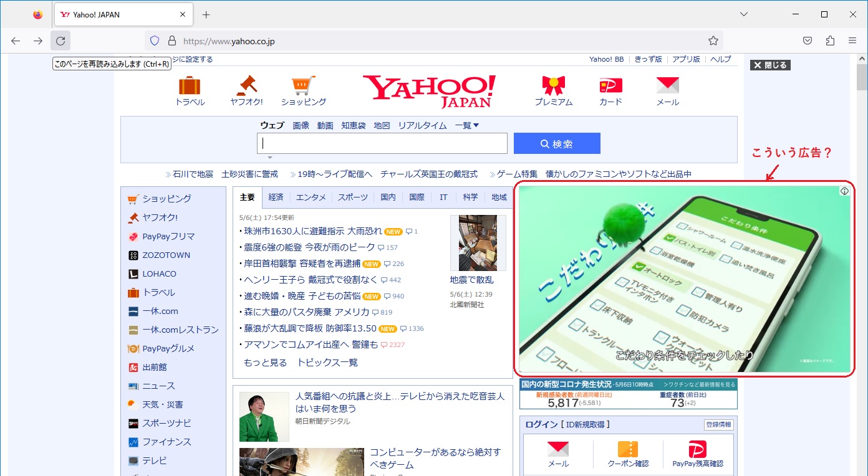
Task: Click the ファイナンス sidebar icon
Action: pyautogui.click(x=133, y=442)
